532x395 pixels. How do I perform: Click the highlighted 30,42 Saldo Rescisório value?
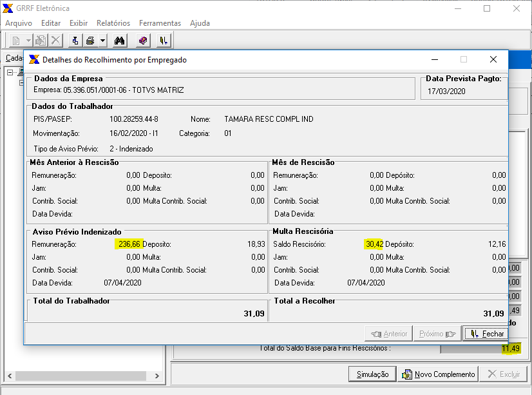374,244
